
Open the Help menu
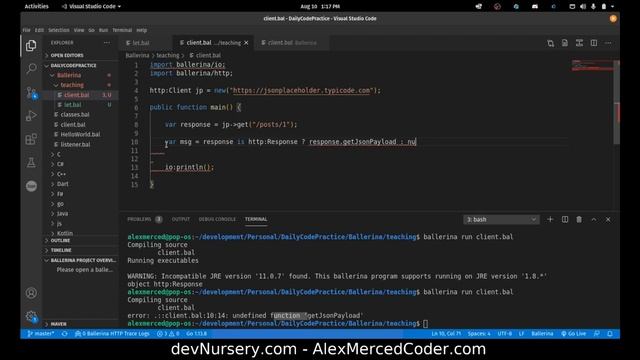click(142, 30)
